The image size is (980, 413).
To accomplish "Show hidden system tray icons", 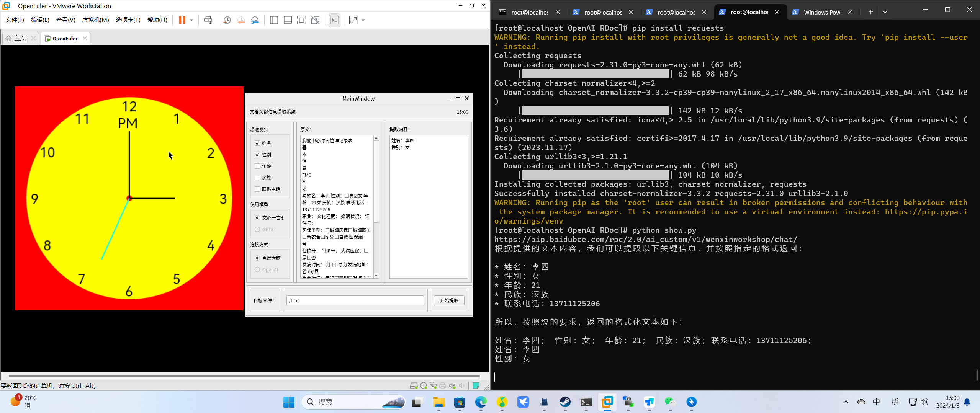I will (846, 402).
